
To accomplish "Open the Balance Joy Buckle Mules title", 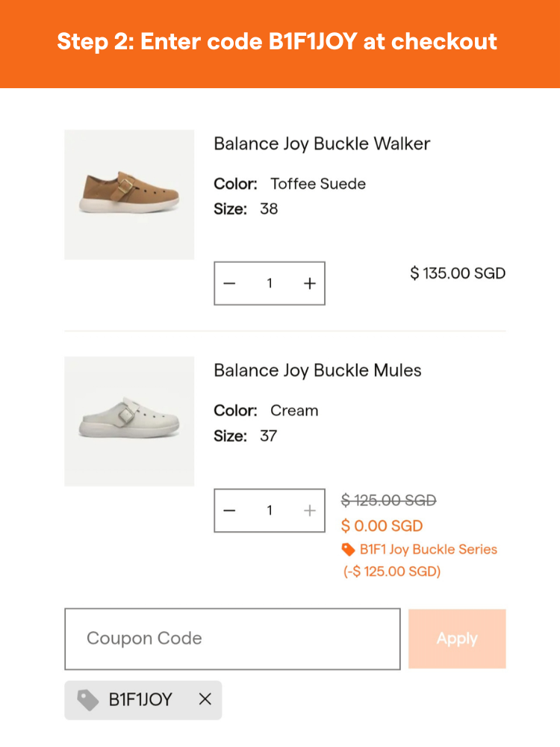I will coord(317,371).
